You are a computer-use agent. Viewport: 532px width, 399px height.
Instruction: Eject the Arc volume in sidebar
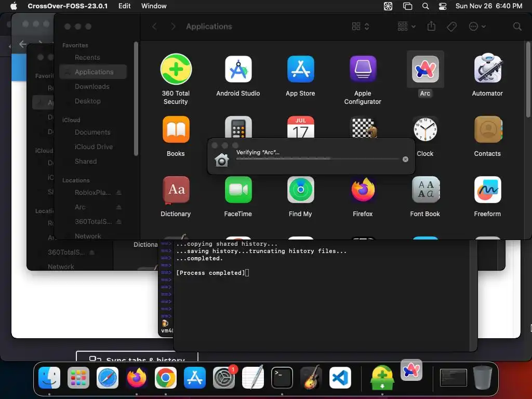click(x=119, y=207)
